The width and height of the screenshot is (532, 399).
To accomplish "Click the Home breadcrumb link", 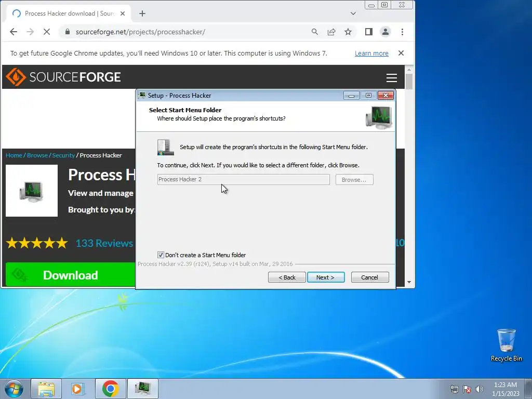I will point(14,155).
